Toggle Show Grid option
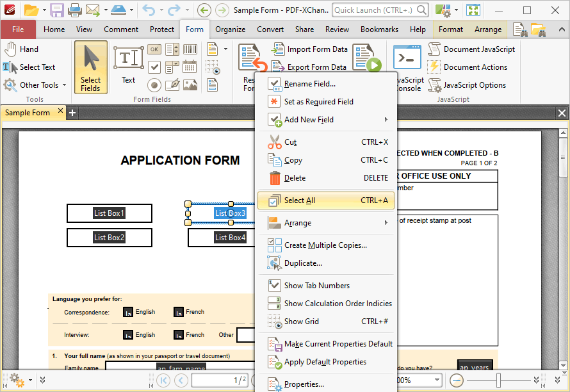This screenshot has height=392, width=570. [326, 322]
